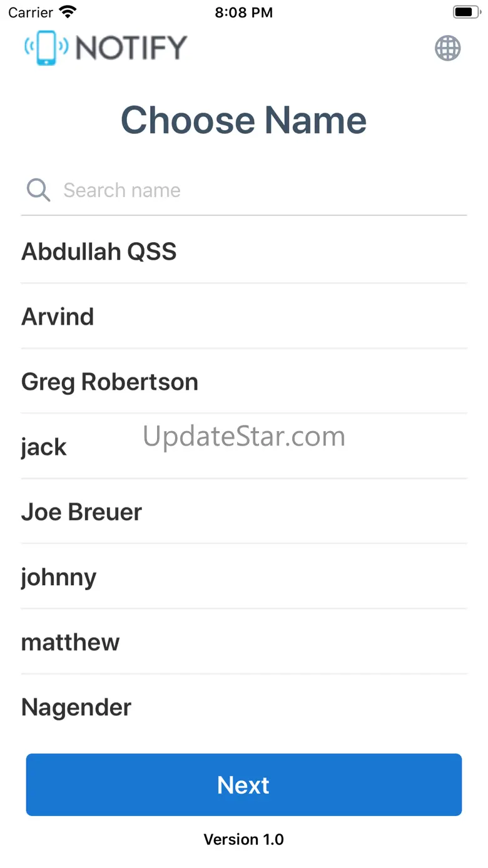Image resolution: width=488 pixels, height=868 pixels.
Task: Click the search magnifier icon
Action: [x=38, y=190]
